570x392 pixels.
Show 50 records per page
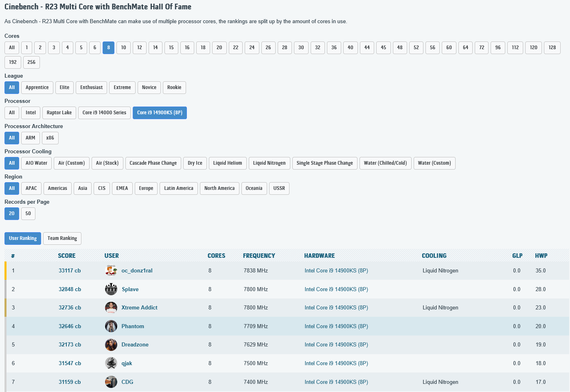(28, 213)
